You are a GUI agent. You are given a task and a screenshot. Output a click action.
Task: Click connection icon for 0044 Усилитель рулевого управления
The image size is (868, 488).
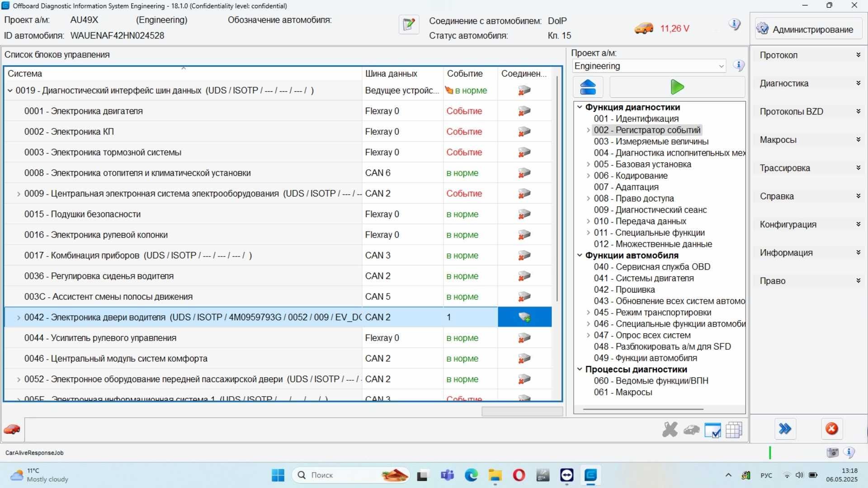[x=524, y=338]
